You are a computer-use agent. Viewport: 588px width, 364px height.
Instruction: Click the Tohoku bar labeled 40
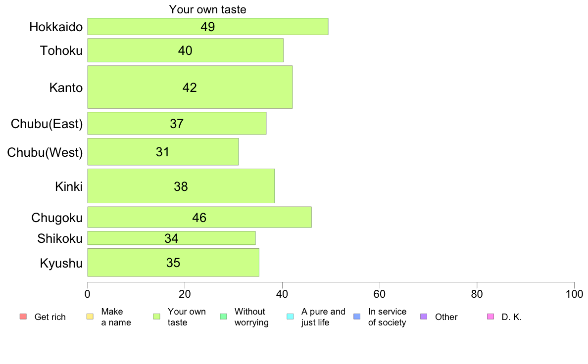(x=185, y=50)
